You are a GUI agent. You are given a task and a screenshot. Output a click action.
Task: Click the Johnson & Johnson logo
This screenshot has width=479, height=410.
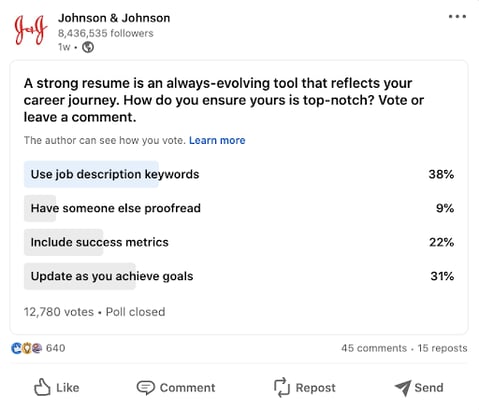pos(31,30)
